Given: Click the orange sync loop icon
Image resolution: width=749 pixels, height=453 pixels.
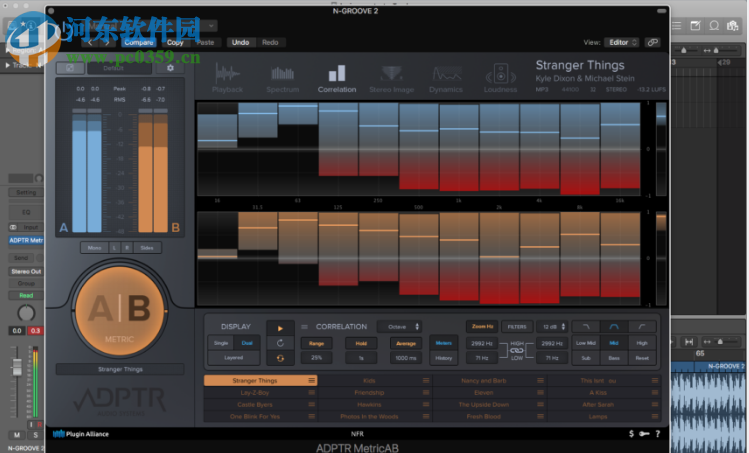Looking at the screenshot, I should point(280,358).
